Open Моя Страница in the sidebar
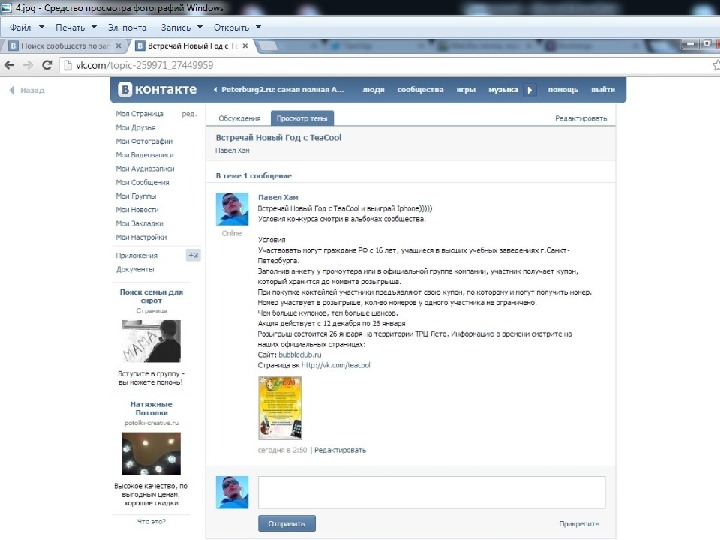 pos(140,113)
